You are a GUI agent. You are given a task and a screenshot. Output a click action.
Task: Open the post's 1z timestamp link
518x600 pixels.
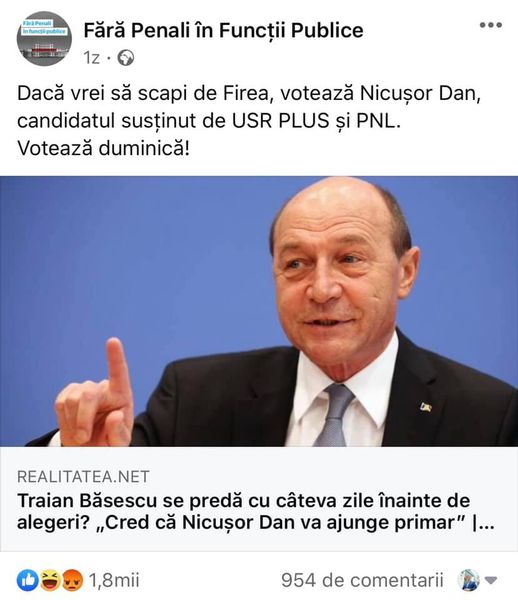pyautogui.click(x=91, y=58)
